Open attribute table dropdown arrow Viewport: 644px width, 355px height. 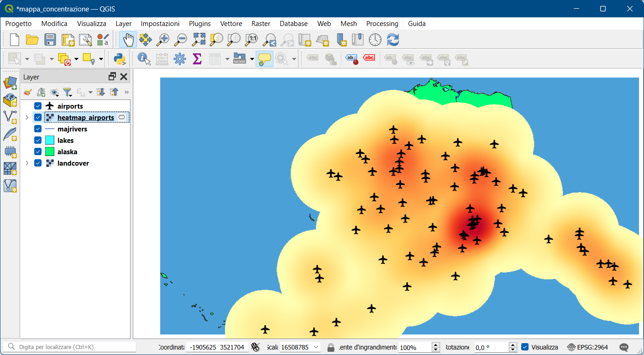(x=227, y=59)
